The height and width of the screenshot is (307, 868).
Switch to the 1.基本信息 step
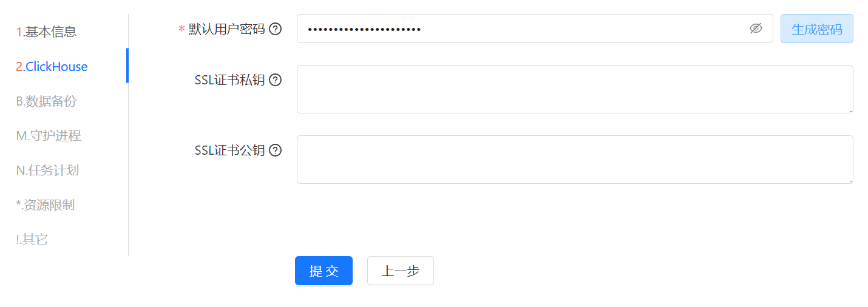(x=47, y=32)
